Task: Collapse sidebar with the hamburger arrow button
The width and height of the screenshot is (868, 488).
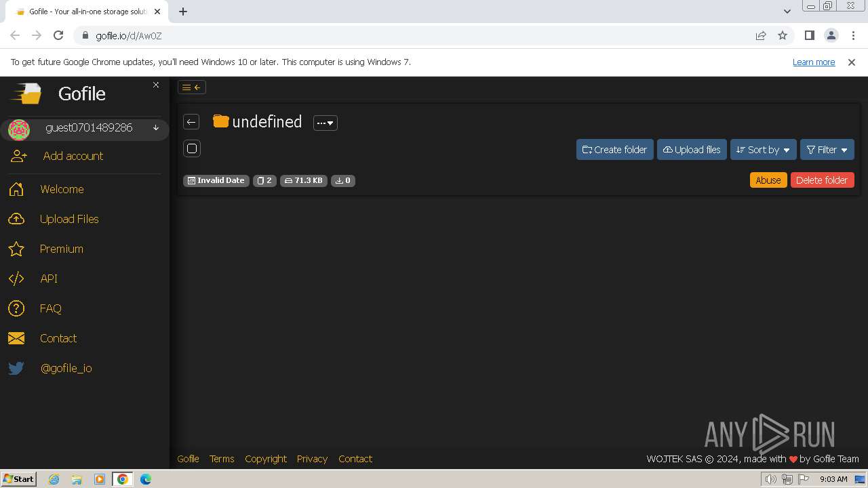Action: [192, 87]
